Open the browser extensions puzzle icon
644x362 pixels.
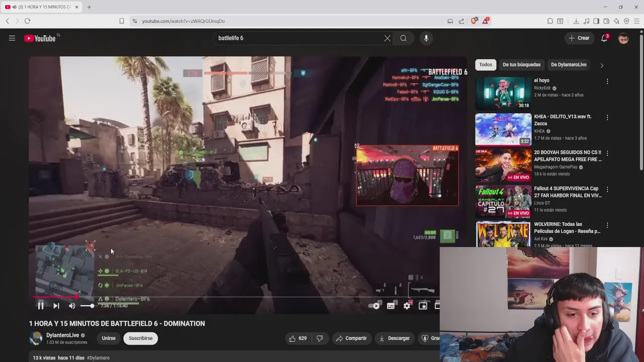coord(550,21)
